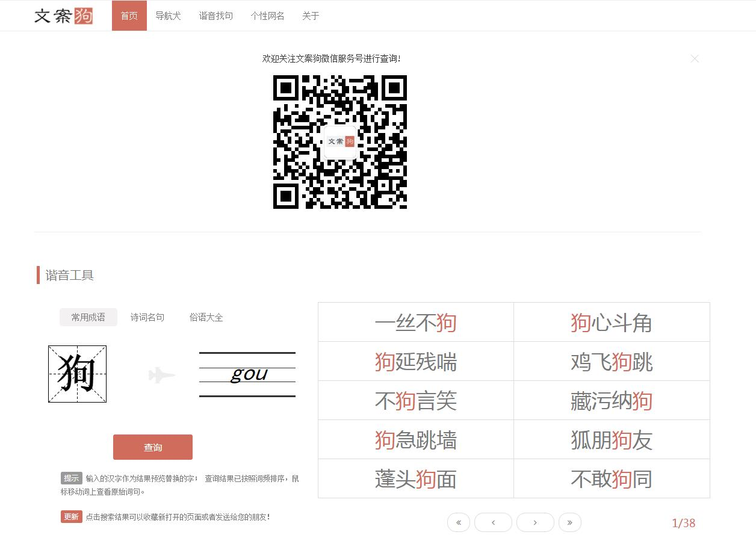This screenshot has width=756, height=541.
Task: Go to previous results page
Action: [x=493, y=522]
